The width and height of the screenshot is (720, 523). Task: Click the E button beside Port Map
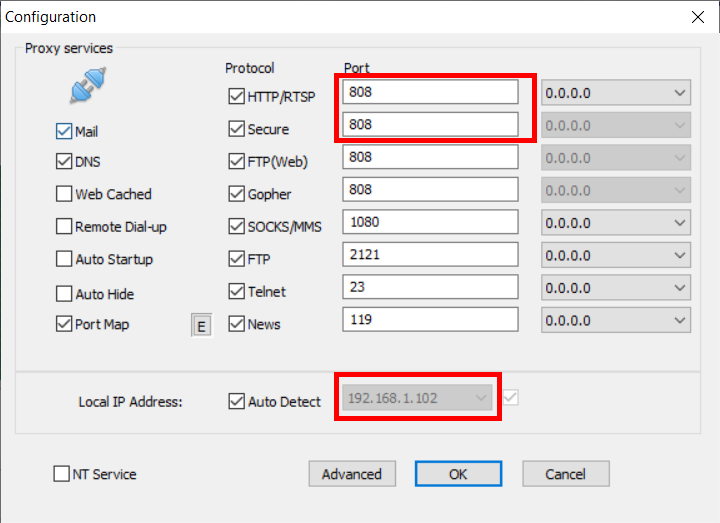click(201, 326)
